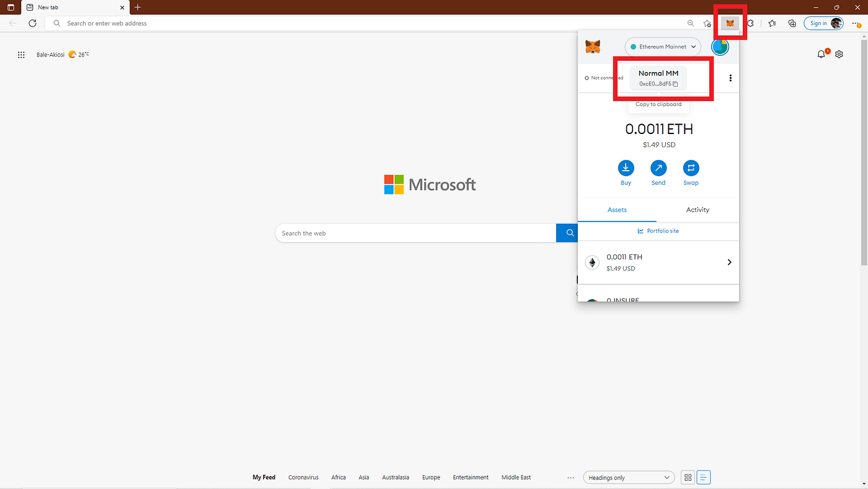Select the Middle East feed tab
This screenshot has width=868, height=489.
tap(516, 477)
